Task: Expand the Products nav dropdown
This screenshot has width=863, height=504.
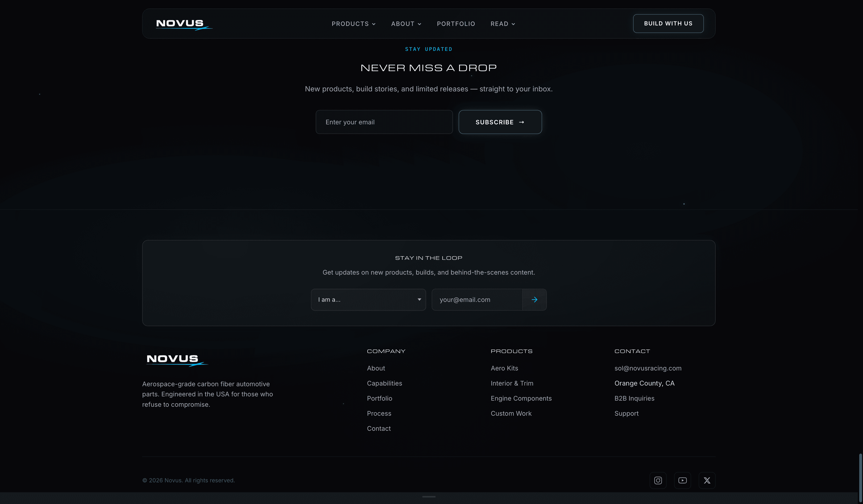Action: (353, 24)
